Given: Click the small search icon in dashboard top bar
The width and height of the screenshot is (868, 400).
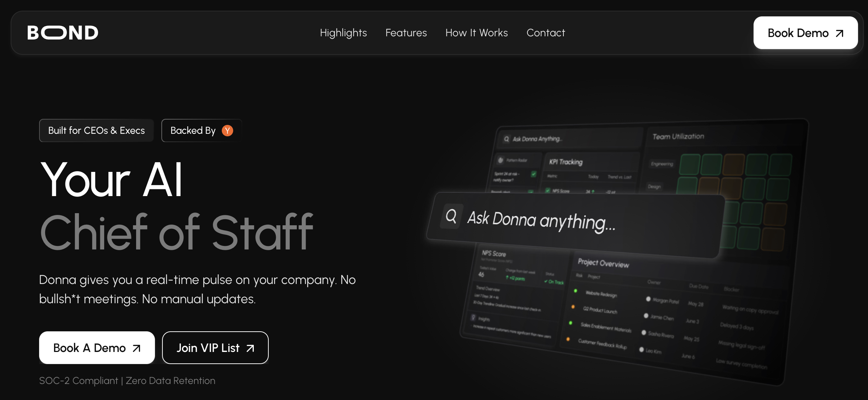Looking at the screenshot, I should tap(507, 139).
